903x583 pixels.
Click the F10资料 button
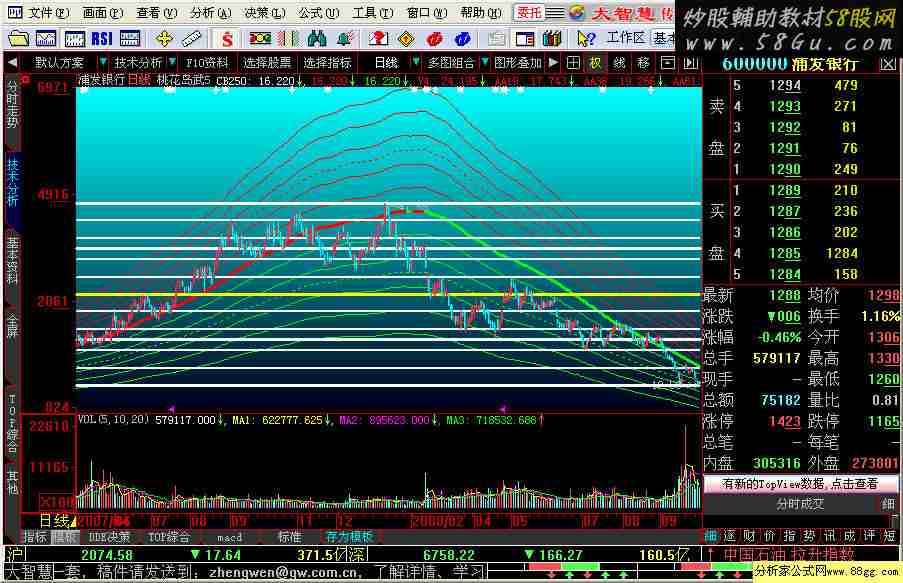(x=207, y=62)
